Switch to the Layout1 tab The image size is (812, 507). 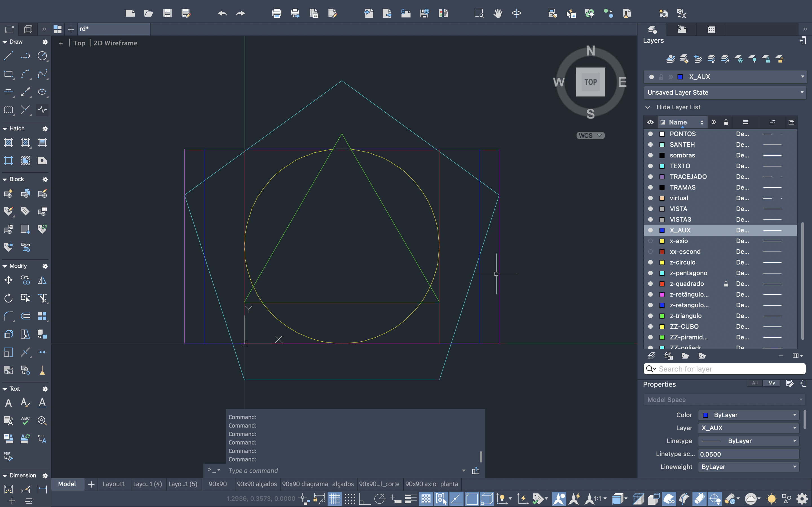(114, 484)
